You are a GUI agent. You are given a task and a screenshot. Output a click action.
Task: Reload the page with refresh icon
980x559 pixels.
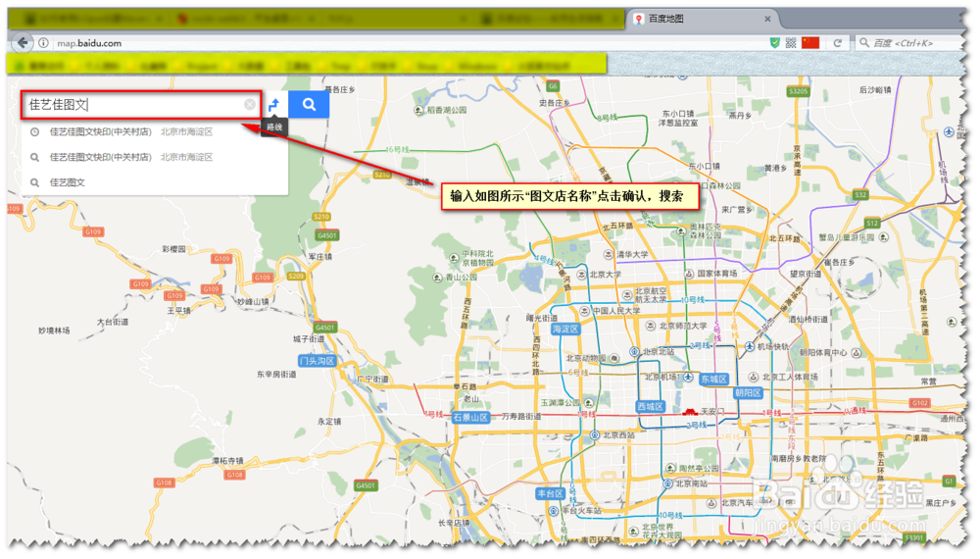click(x=838, y=43)
